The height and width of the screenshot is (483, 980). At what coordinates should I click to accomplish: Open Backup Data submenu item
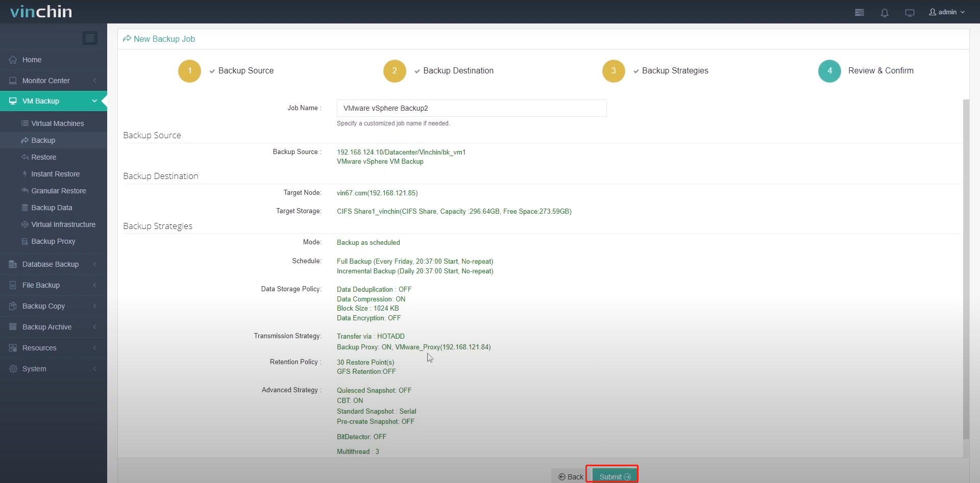pos(54,208)
